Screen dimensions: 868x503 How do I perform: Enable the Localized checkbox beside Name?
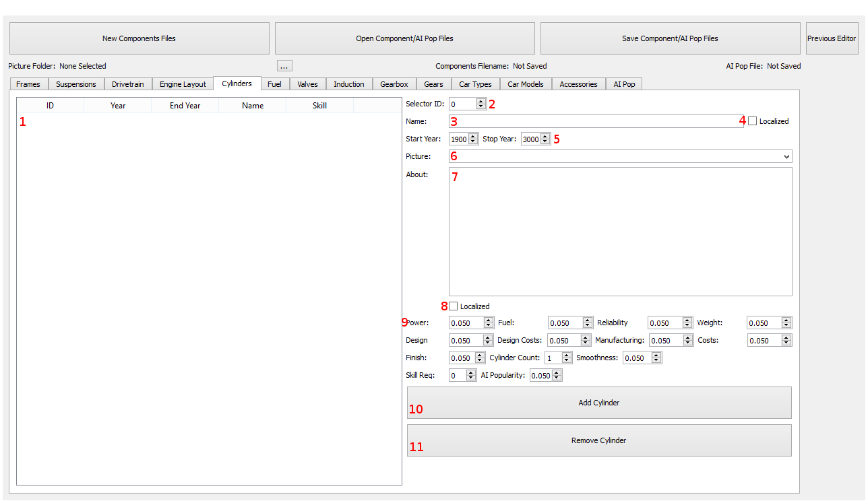pos(752,121)
